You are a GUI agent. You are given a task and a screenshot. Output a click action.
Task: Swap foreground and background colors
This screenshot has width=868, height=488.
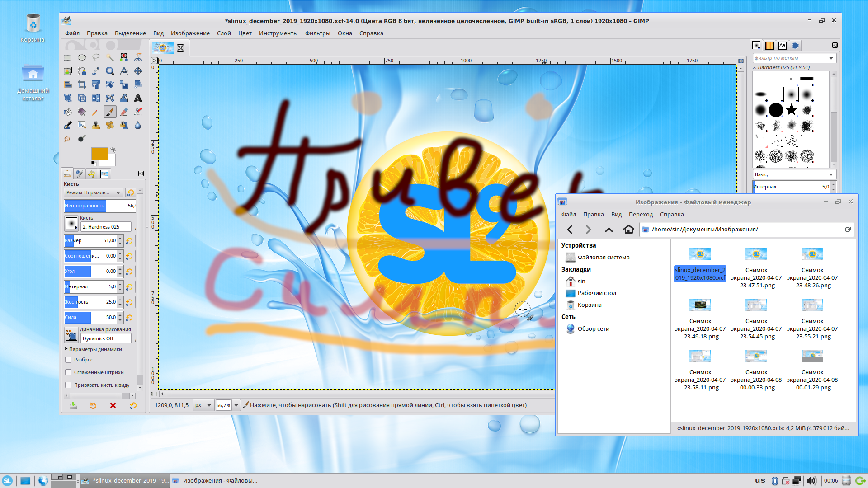pyautogui.click(x=113, y=150)
